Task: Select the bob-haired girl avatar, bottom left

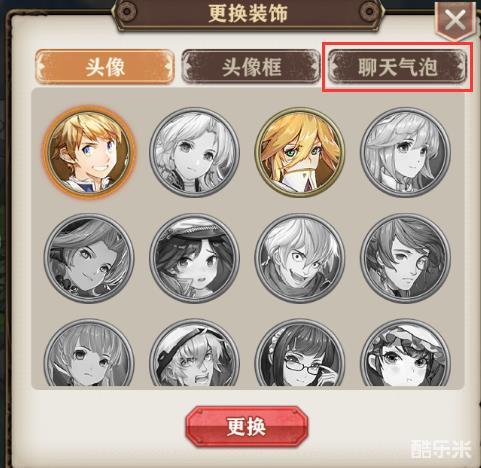Action: [x=89, y=353]
